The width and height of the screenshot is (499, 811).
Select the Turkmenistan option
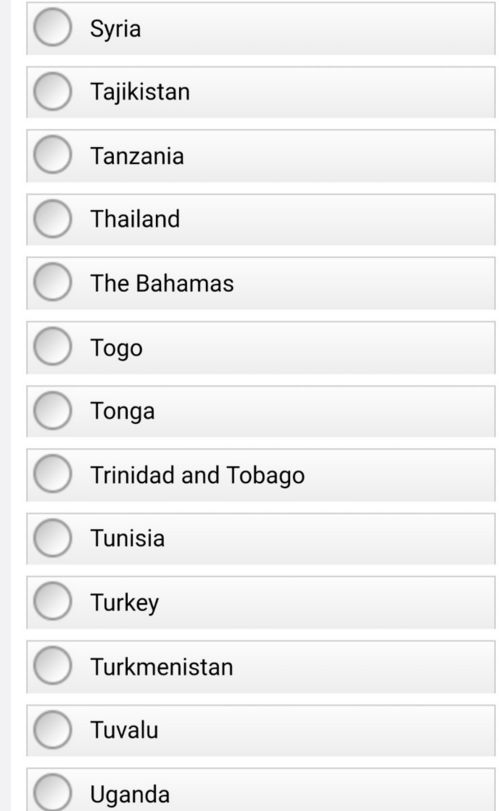[x=52, y=665]
